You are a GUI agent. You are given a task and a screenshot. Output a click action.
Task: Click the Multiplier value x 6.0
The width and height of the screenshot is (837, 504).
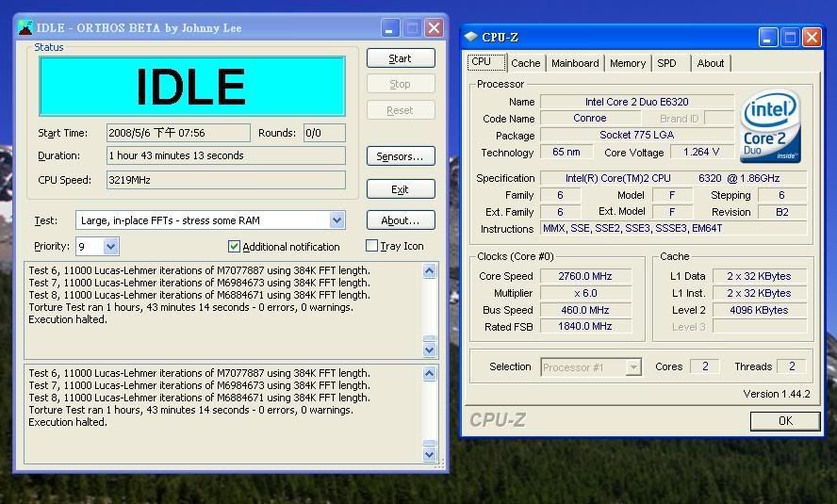(x=585, y=293)
